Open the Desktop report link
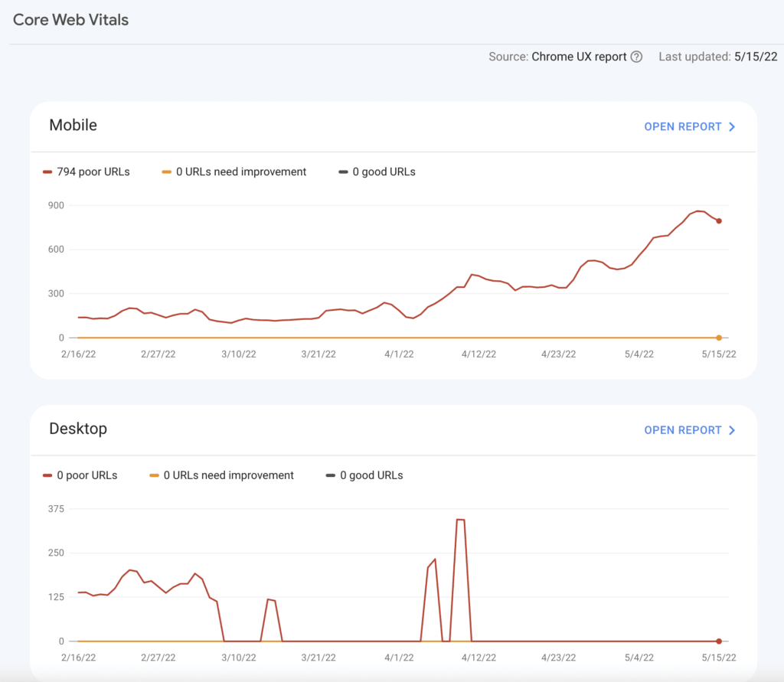This screenshot has width=784, height=682. [x=682, y=430]
